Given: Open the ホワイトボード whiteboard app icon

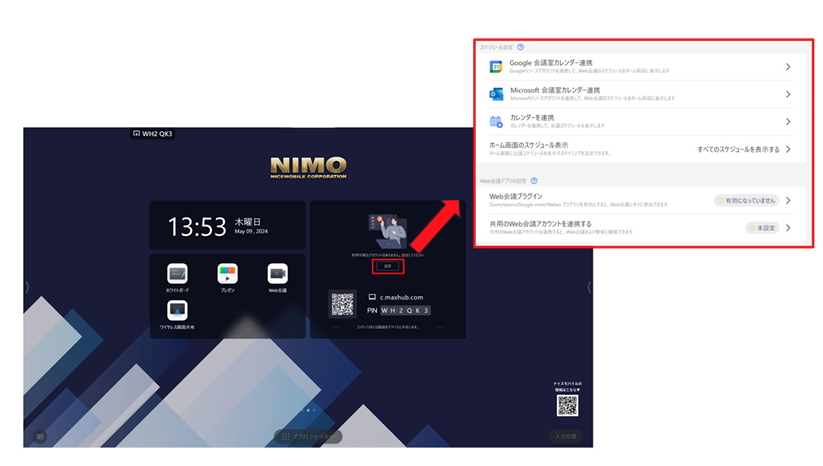Looking at the screenshot, I should 177,273.
